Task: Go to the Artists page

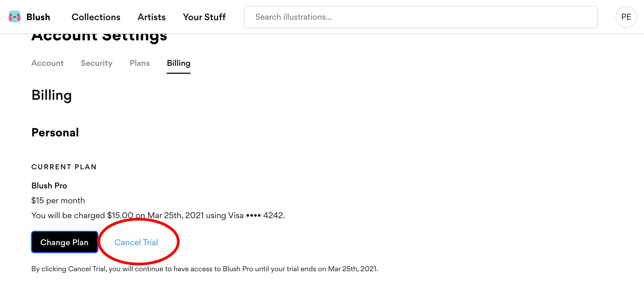Action: [152, 17]
